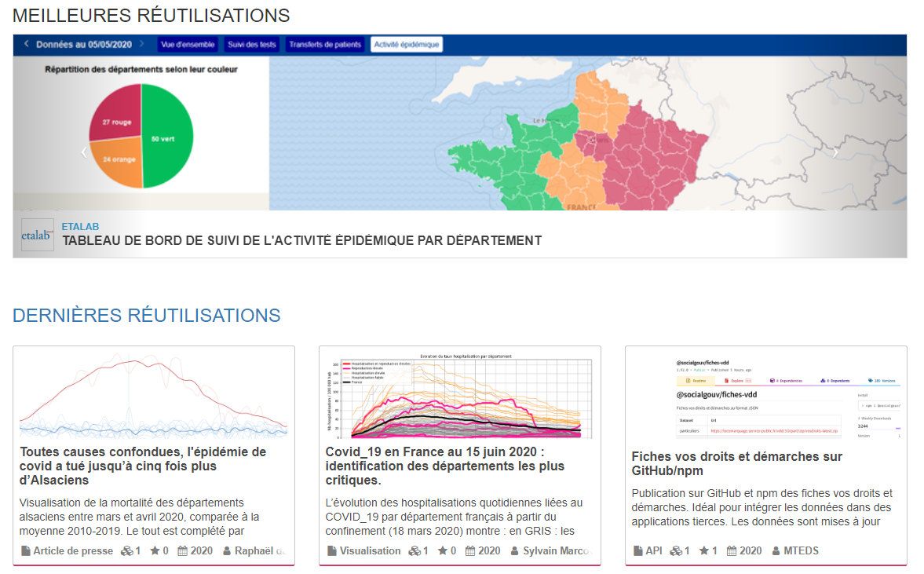Click the 24 orange pie slice

120,162
